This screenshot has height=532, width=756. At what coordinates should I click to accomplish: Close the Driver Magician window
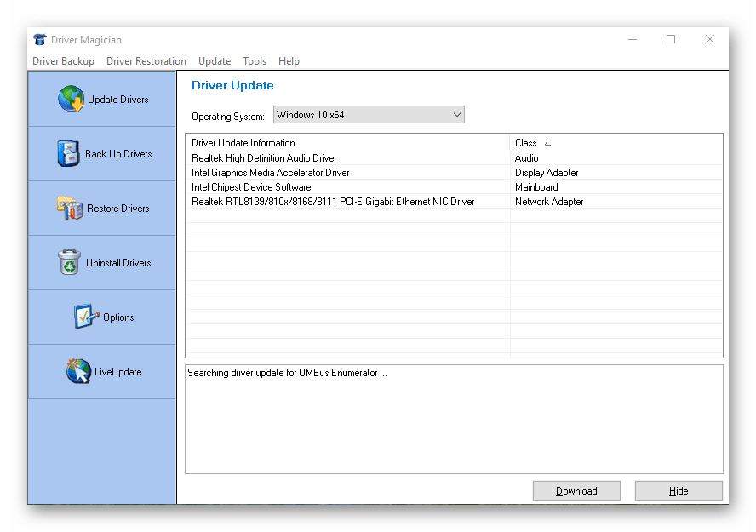coord(710,39)
